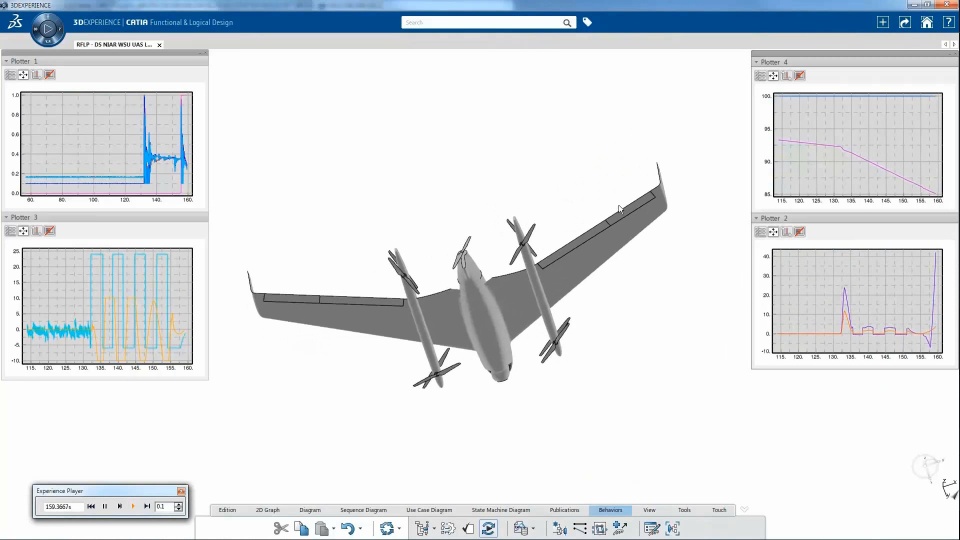Collapse the Plotter 4 panel
The width and height of the screenshot is (960, 540).
tap(756, 62)
